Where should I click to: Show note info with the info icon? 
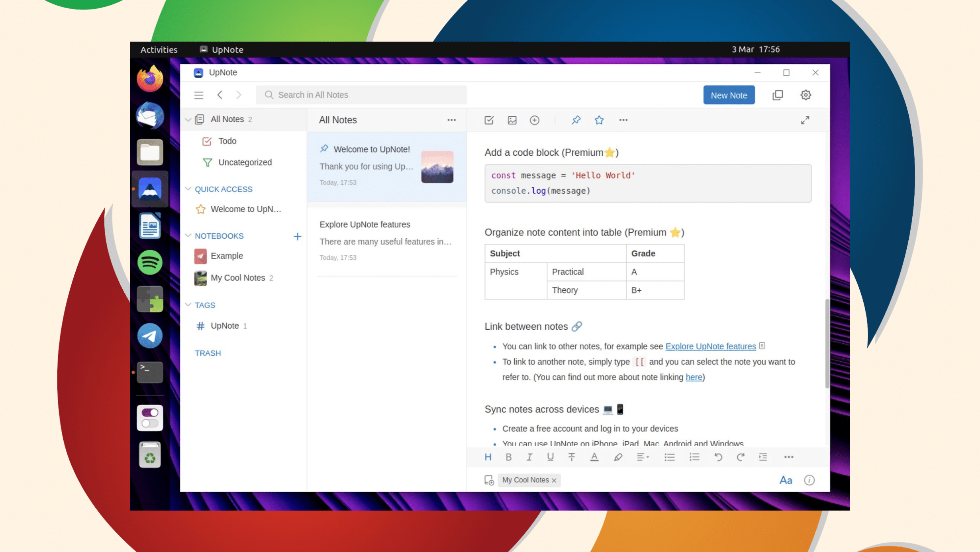click(809, 480)
